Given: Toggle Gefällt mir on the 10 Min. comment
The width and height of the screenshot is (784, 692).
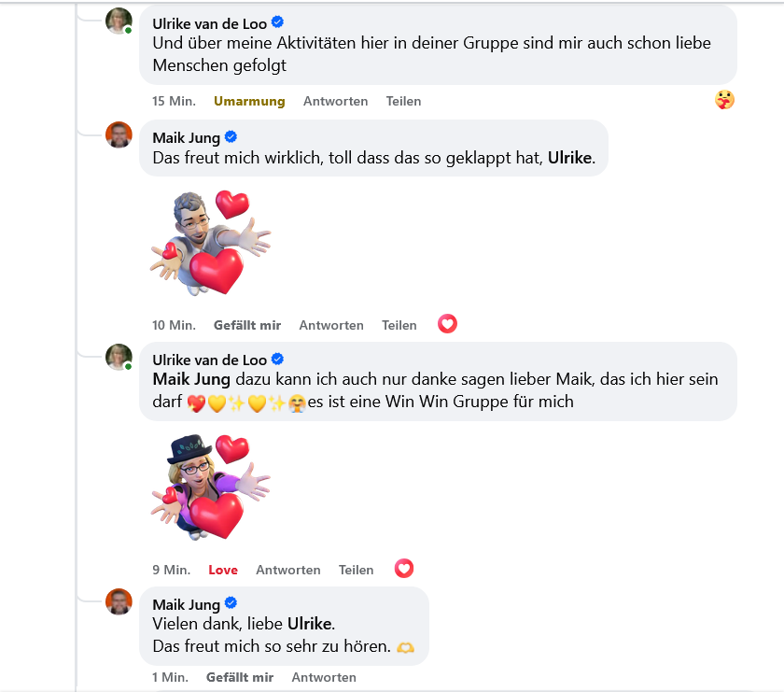Looking at the screenshot, I should [x=247, y=325].
